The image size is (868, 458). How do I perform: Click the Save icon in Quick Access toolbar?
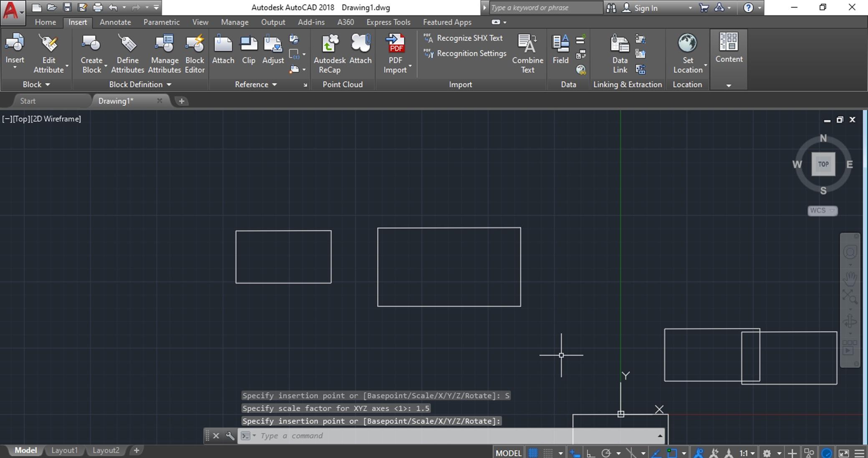tap(67, 8)
